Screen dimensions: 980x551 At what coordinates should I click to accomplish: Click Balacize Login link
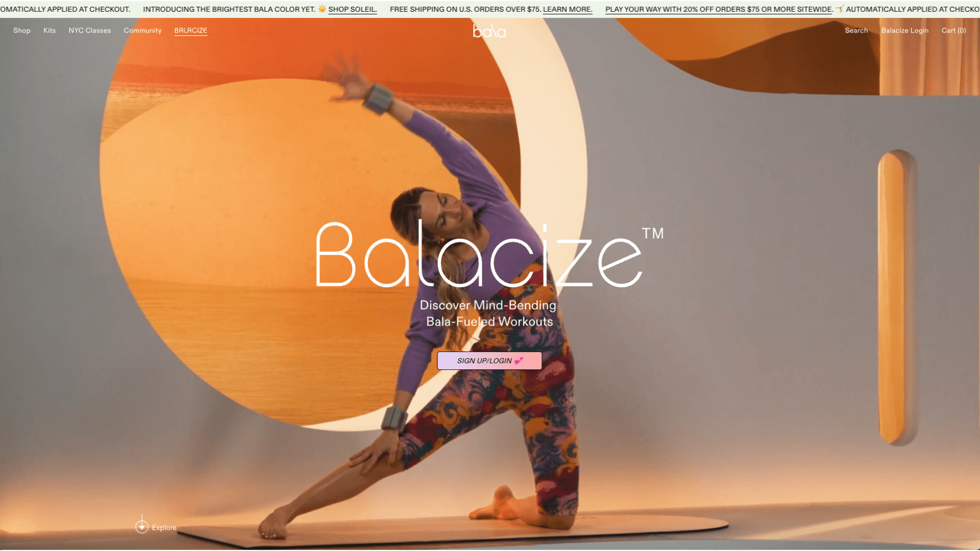point(904,31)
